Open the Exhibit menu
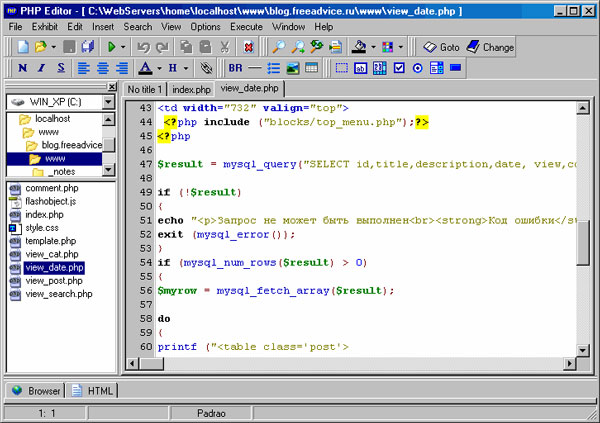 point(45,27)
